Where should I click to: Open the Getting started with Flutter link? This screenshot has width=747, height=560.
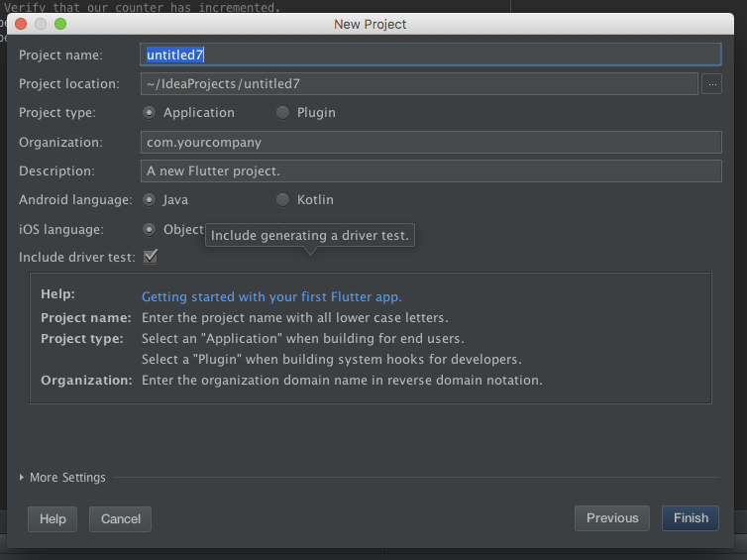pos(271,296)
